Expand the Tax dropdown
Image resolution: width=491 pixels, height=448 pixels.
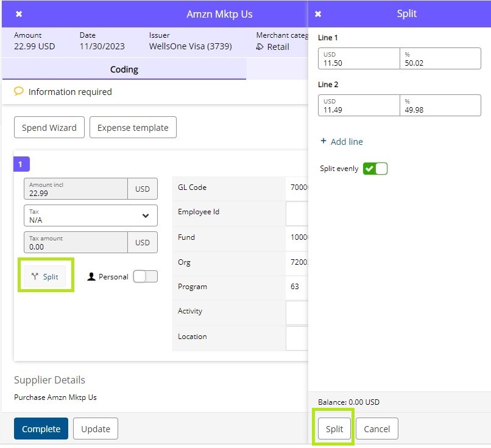click(145, 215)
